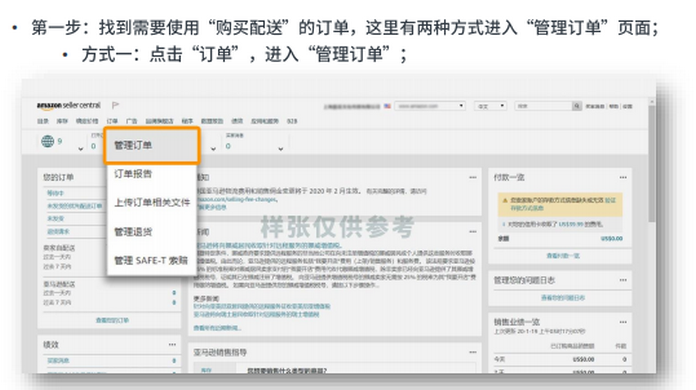Image resolution: width=696 pixels, height=390 pixels.
Task: Click the 买家消息 link in the 绩效 card
Action: 58,361
